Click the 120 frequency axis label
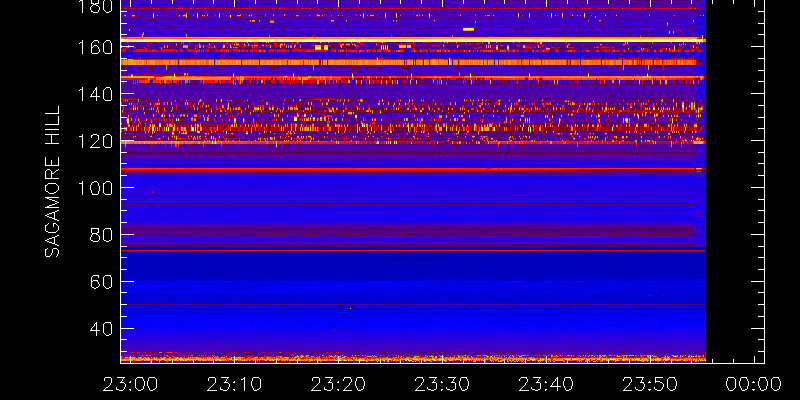 click(x=94, y=141)
